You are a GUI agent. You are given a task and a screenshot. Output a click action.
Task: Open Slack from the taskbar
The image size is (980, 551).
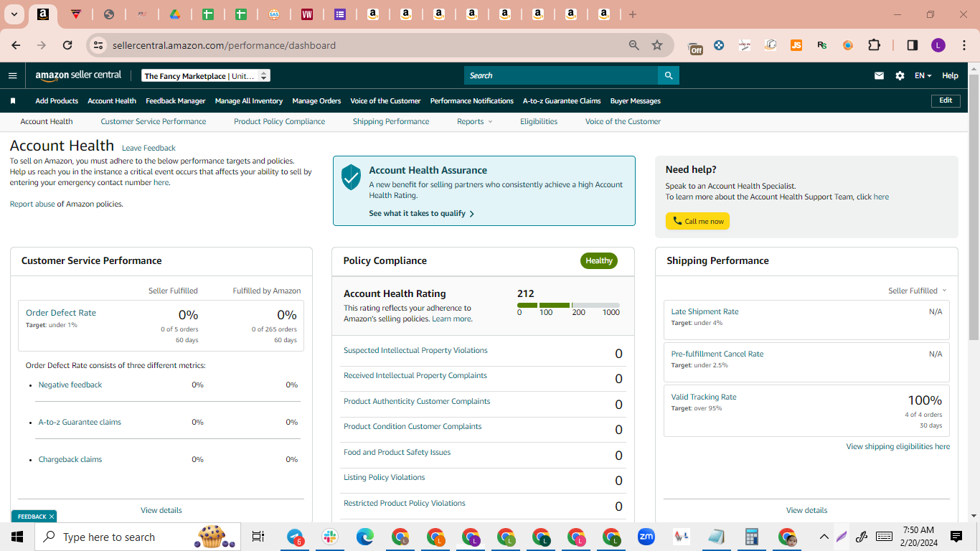[331, 537]
